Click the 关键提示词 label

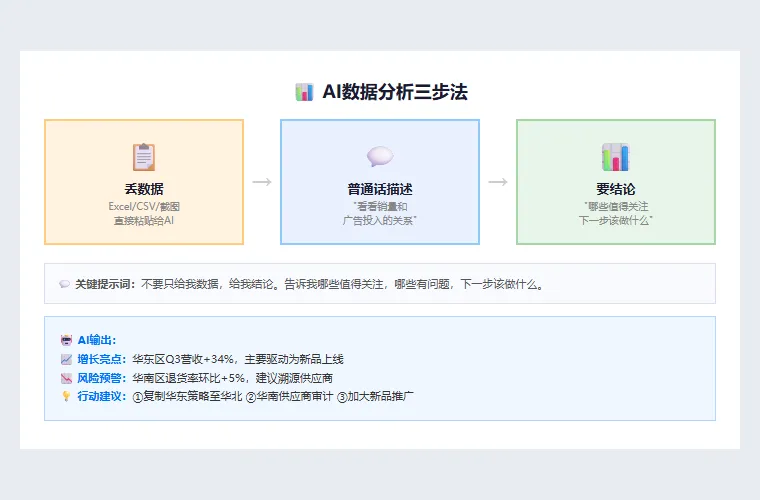pos(104,284)
